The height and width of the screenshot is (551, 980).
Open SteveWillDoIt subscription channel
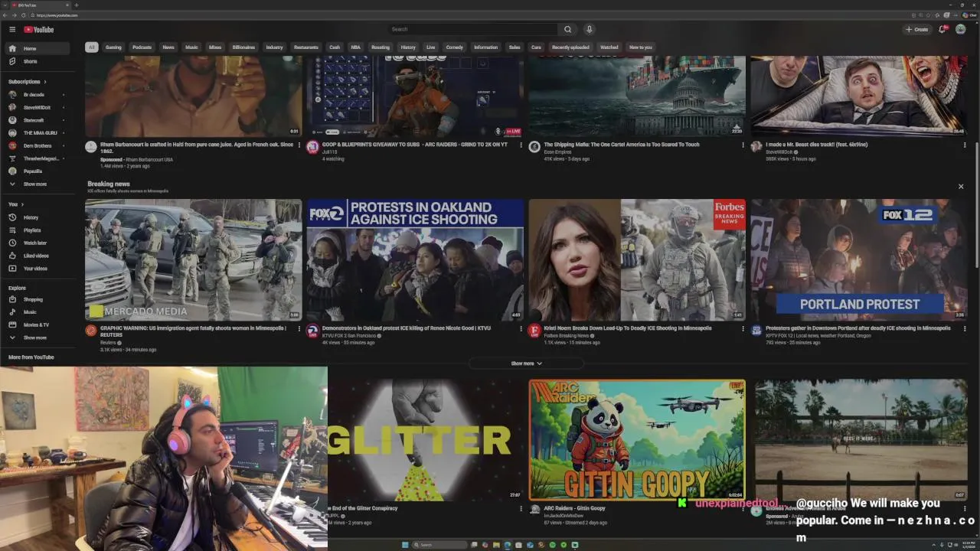[38, 107]
